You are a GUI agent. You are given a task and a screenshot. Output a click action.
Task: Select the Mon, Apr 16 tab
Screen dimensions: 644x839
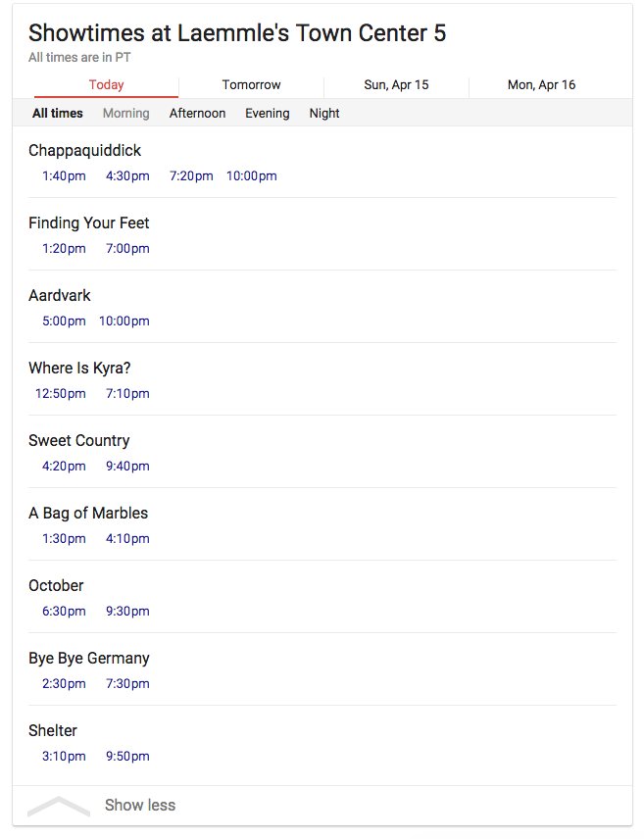541,85
